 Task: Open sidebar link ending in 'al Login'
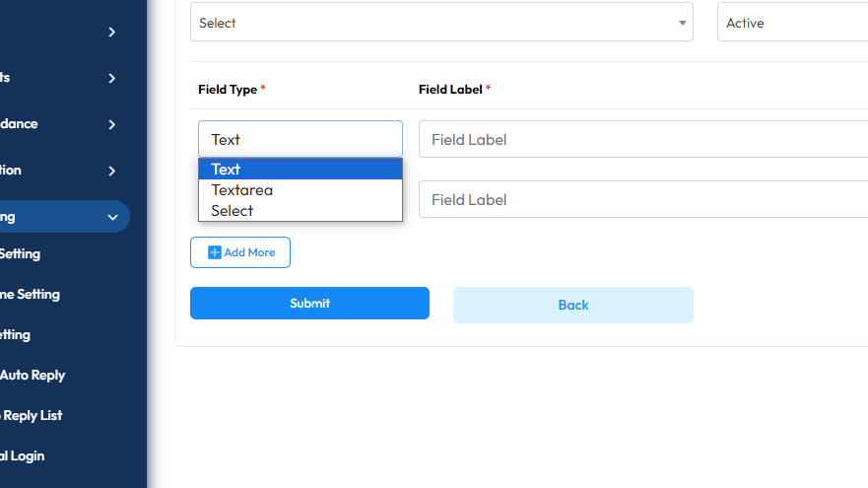pyautogui.click(x=23, y=455)
